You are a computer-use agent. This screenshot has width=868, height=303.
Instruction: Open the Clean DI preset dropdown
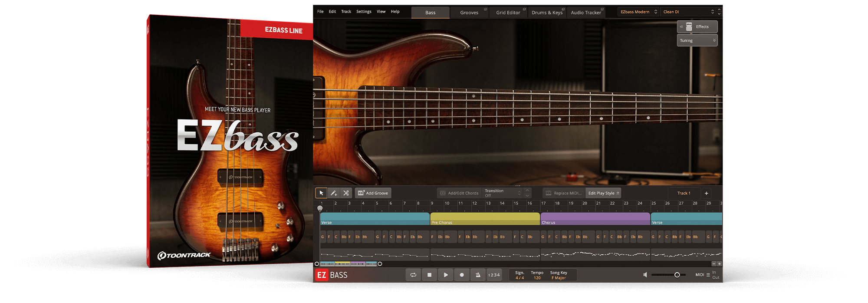click(688, 12)
